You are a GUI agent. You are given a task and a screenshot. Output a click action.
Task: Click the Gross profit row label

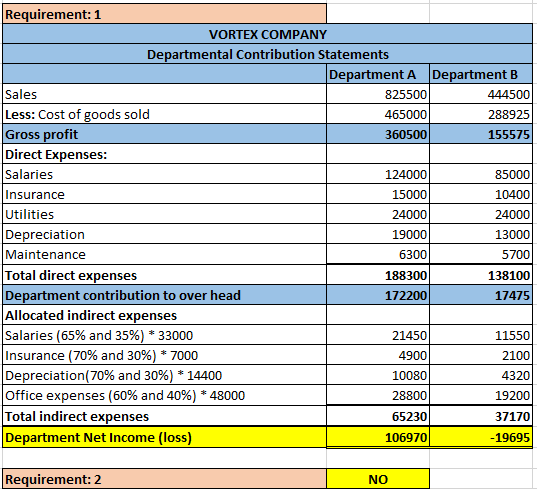tap(164, 134)
